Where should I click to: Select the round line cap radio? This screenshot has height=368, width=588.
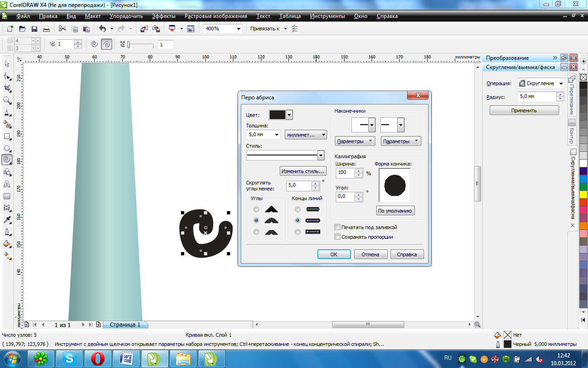tap(298, 220)
